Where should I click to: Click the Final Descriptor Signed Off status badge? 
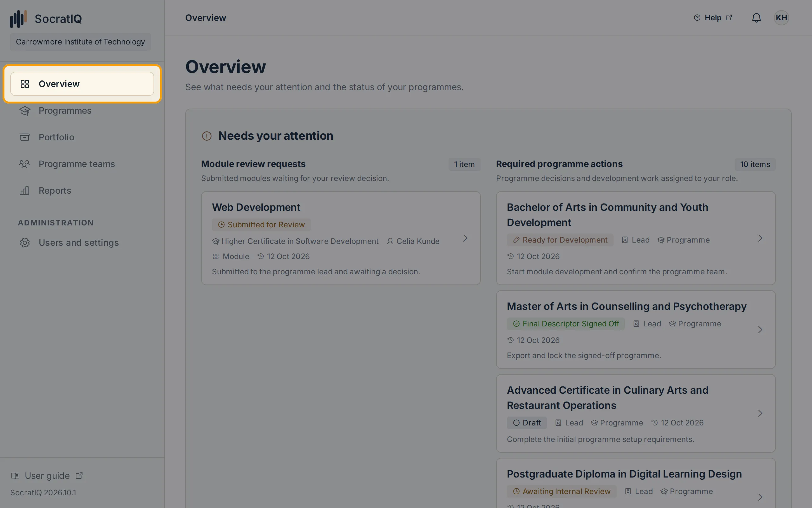[x=566, y=324]
